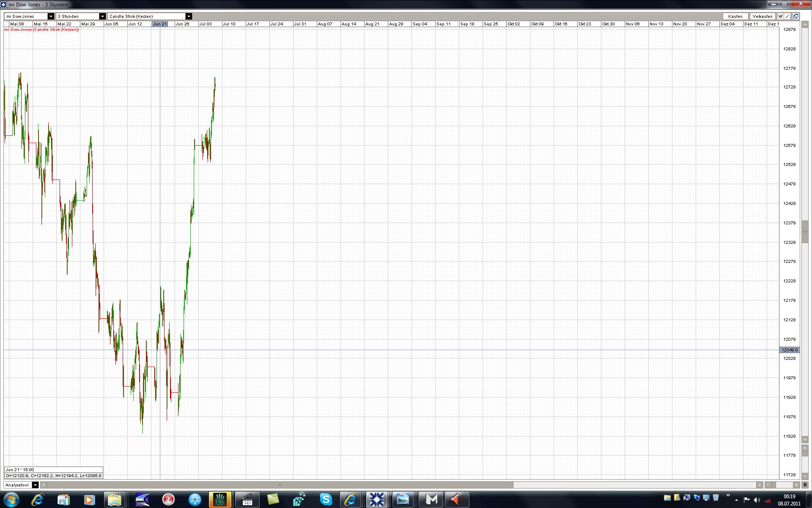
Task: Click the vertical zoom plus button
Action: coord(805,448)
